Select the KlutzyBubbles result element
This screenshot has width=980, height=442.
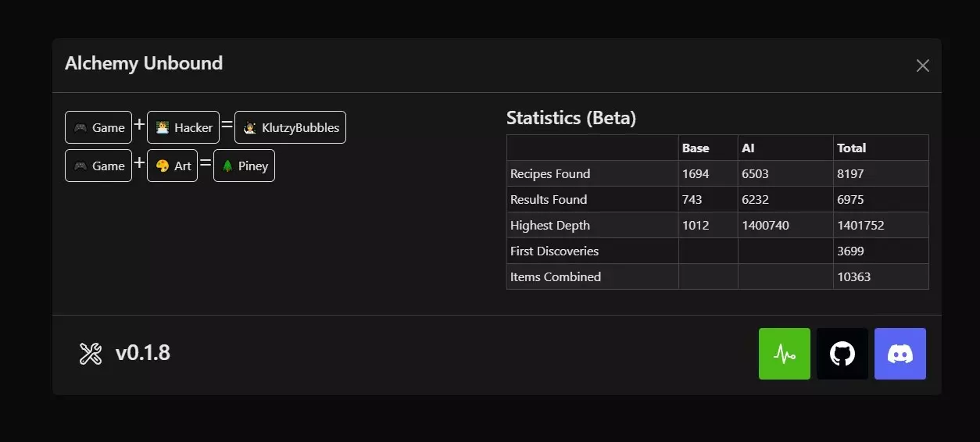290,127
